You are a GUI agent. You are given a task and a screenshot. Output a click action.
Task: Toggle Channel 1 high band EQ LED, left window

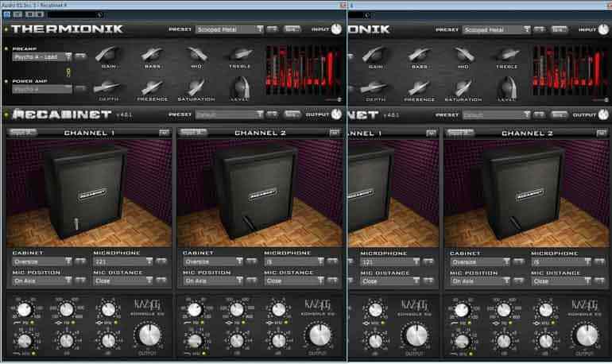point(115,323)
